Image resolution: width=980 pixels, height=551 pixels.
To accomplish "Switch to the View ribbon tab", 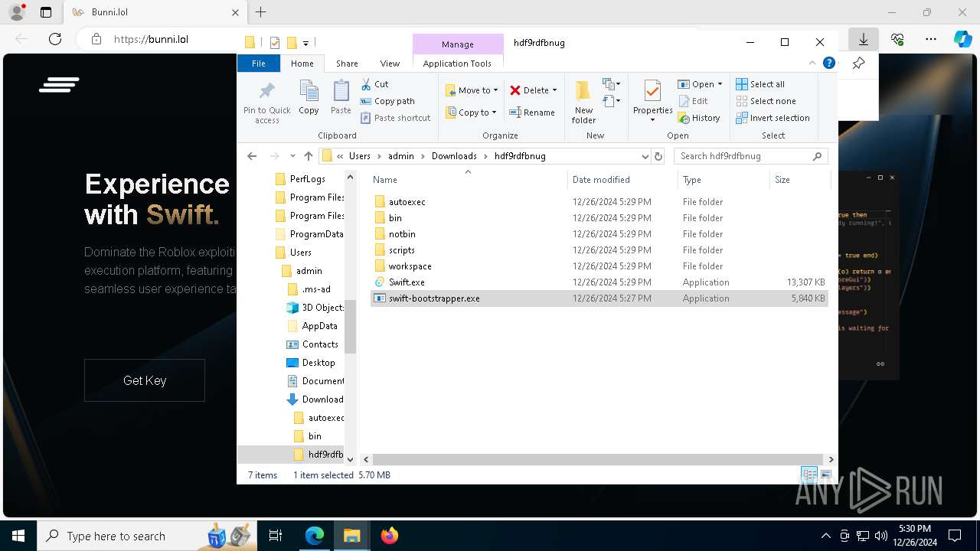I will (x=390, y=64).
